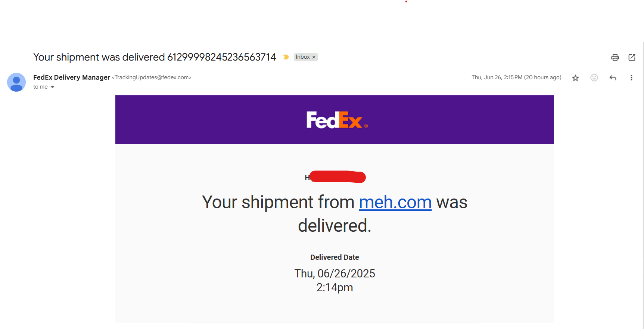This screenshot has width=644, height=329.
Task: Click the Thu, Jun 26 timestamp
Action: (516, 77)
